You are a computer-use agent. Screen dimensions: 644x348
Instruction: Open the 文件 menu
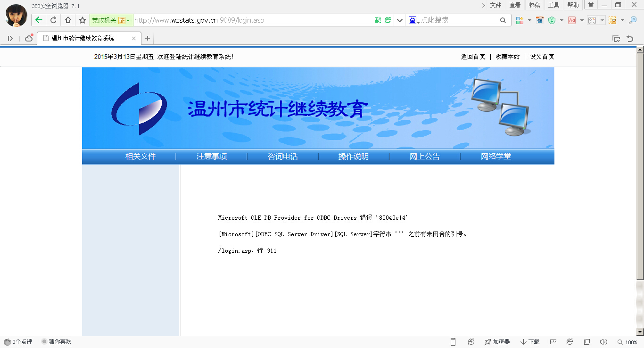click(495, 5)
